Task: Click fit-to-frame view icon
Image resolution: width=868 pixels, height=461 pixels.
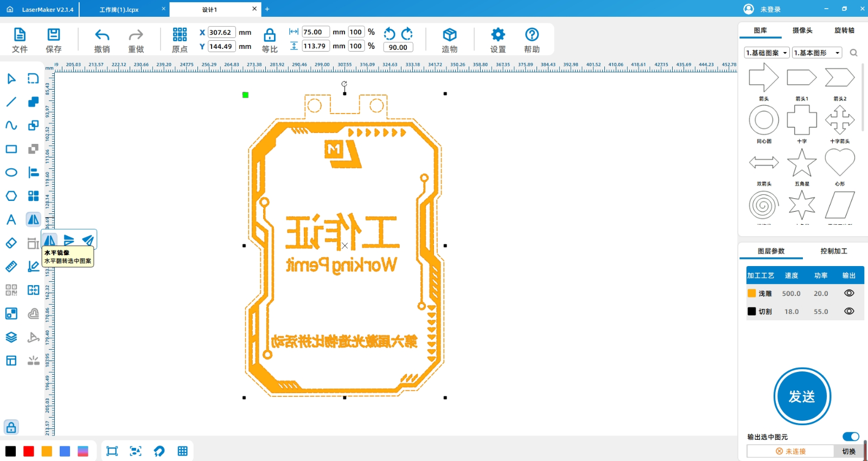Action: click(112, 451)
